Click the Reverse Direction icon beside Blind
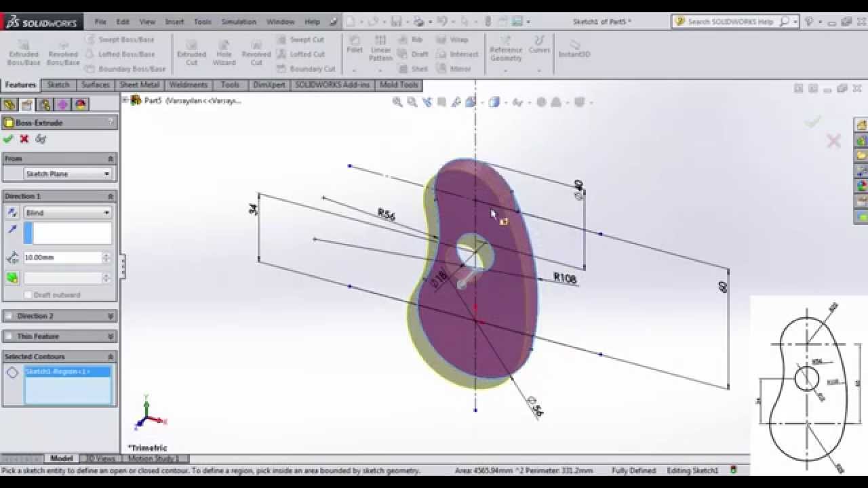868x488 pixels. coord(12,212)
